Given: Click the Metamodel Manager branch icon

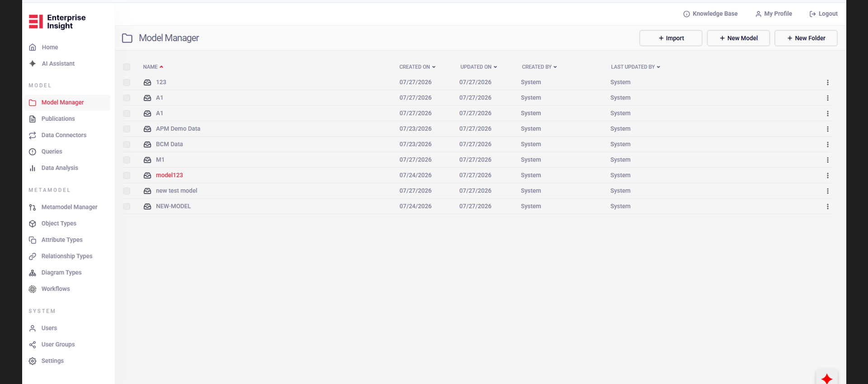Looking at the screenshot, I should coord(33,207).
